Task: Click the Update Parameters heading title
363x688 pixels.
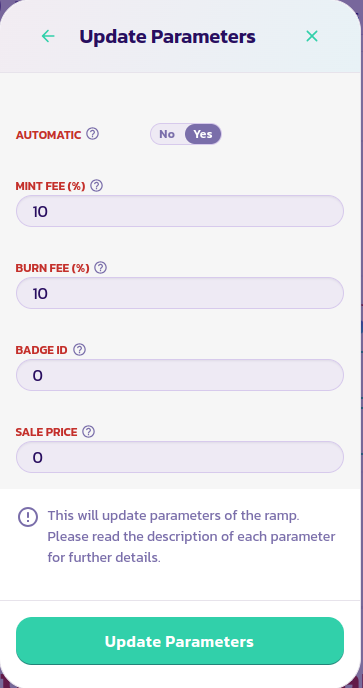Action: 167,36
